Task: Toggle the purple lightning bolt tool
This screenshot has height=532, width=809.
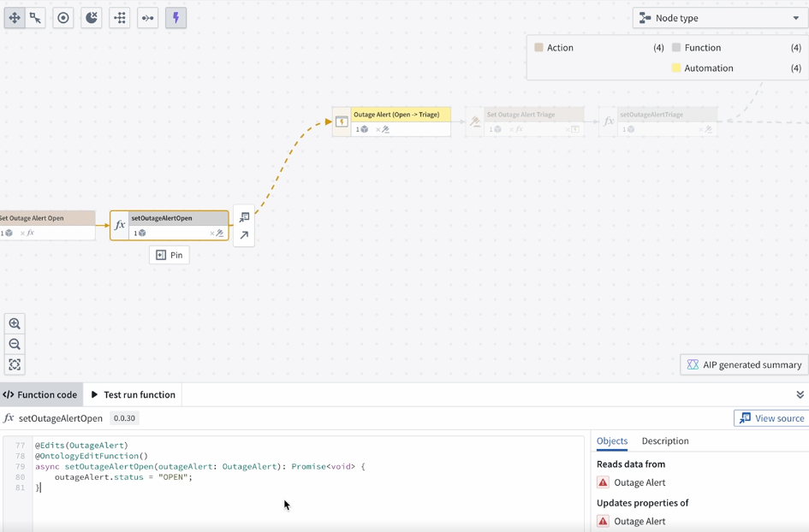Action: click(x=175, y=17)
